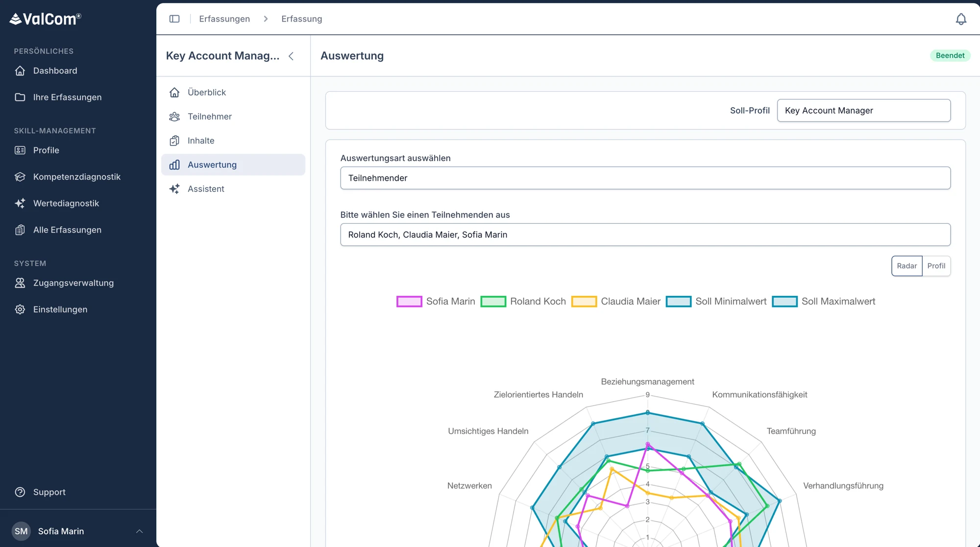The height and width of the screenshot is (547, 980).
Task: Click the Key Account Manag... title
Action: click(223, 56)
